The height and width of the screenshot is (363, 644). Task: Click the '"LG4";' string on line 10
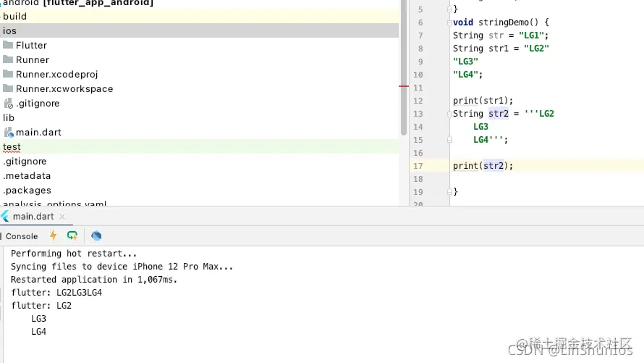point(467,75)
